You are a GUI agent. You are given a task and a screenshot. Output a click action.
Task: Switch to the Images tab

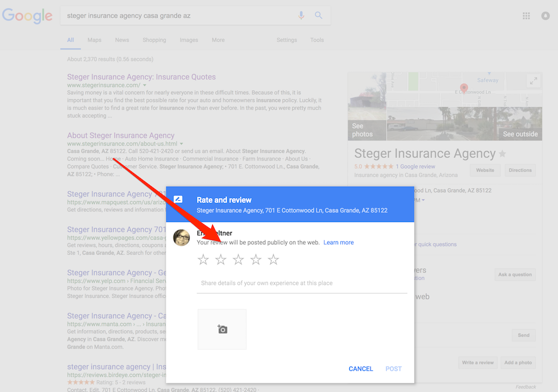pyautogui.click(x=189, y=40)
